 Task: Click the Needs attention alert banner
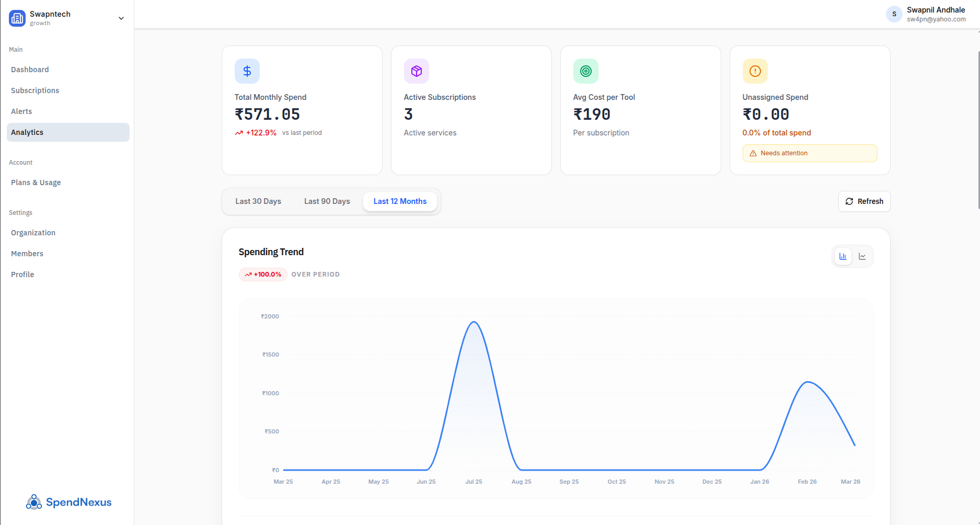coord(810,153)
